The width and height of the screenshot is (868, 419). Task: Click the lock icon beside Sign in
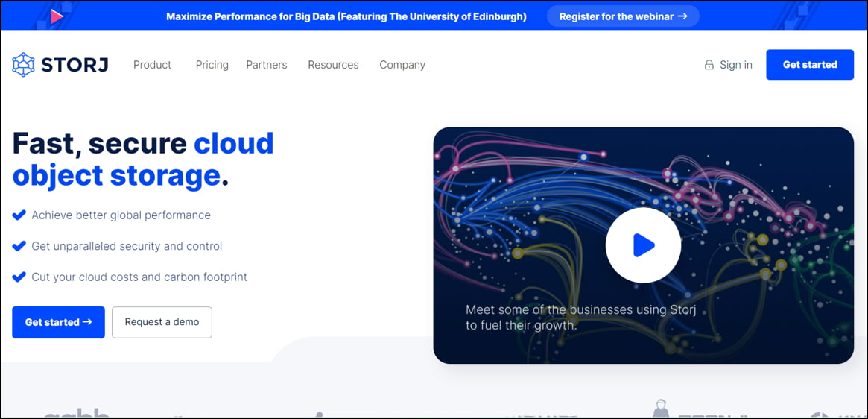tap(709, 65)
